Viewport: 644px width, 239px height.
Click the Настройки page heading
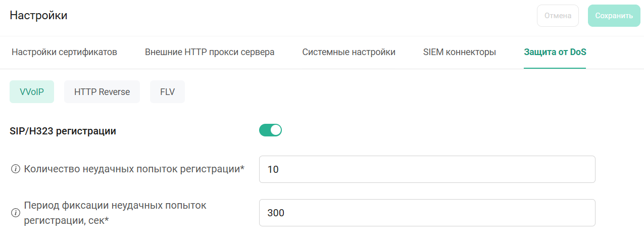pos(38,16)
